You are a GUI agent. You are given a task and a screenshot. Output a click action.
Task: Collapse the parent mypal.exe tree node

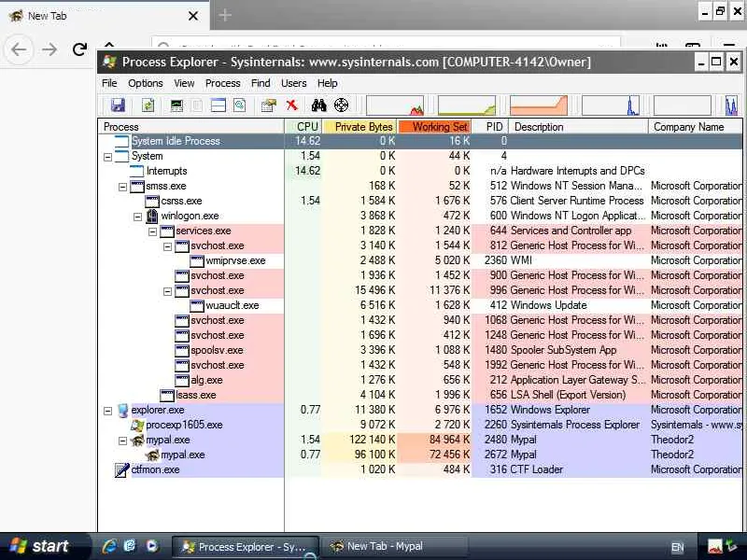122,441
